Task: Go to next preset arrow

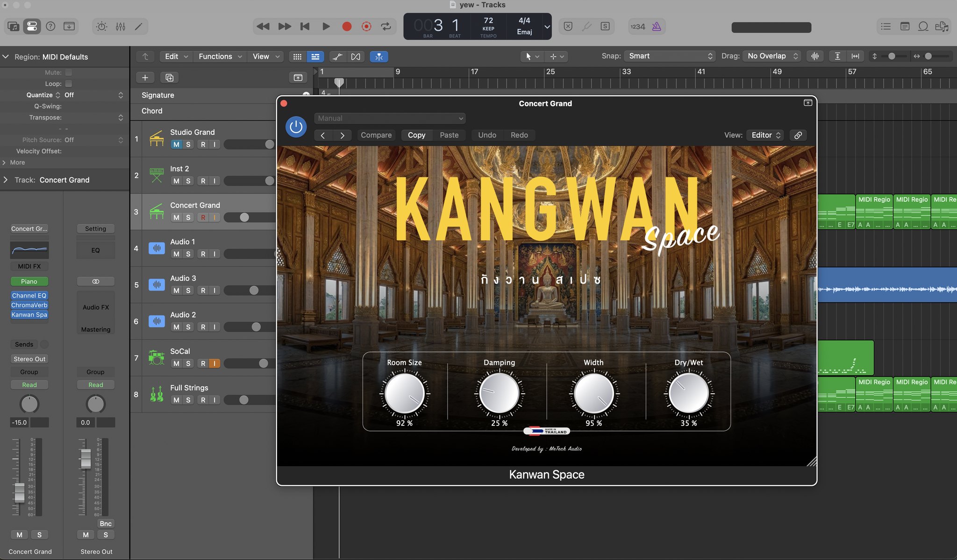Action: [342, 135]
